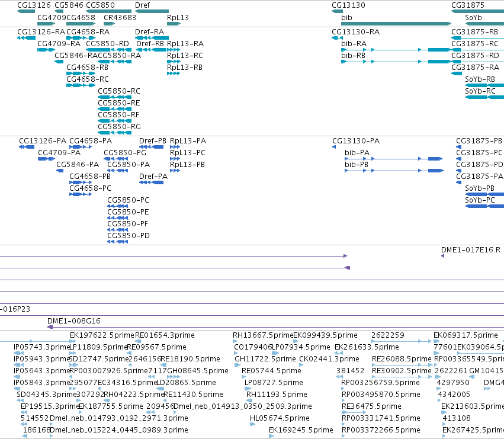Screen dimensions: 504x439
Task: Select the CG4709 gene label
Action: point(52,18)
